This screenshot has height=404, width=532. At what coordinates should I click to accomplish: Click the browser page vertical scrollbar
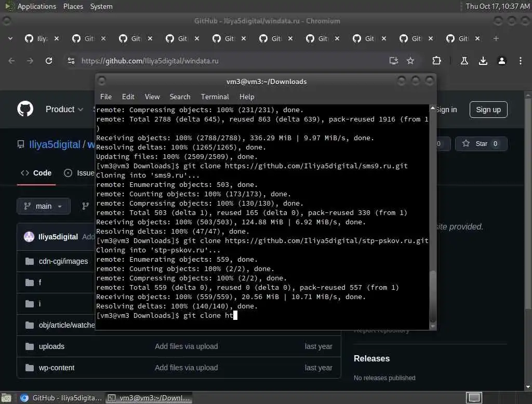528,204
